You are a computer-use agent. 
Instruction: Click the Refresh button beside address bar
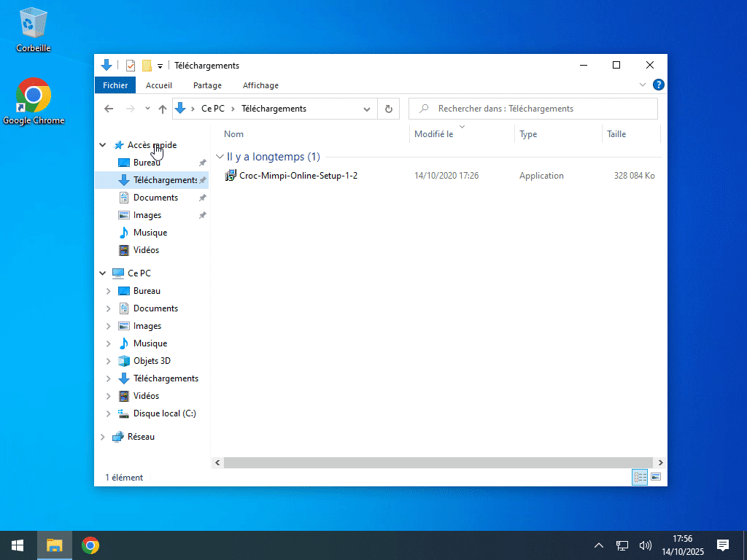(x=388, y=109)
